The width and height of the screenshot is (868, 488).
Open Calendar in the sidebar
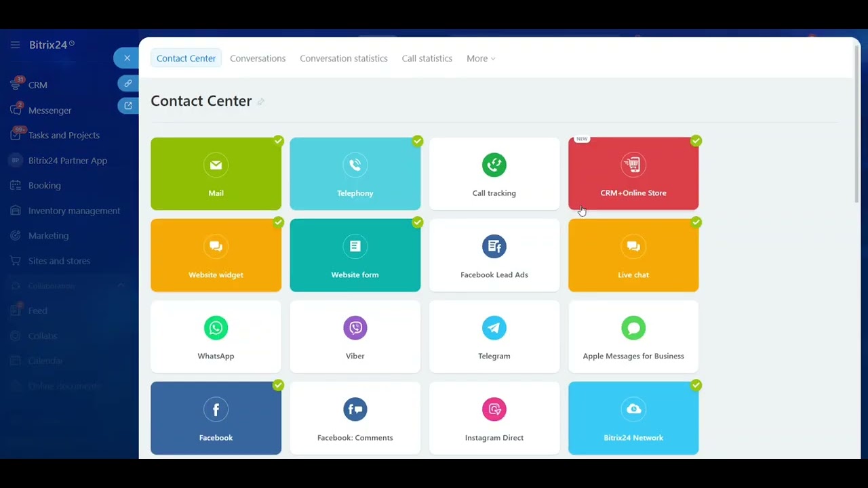point(45,361)
